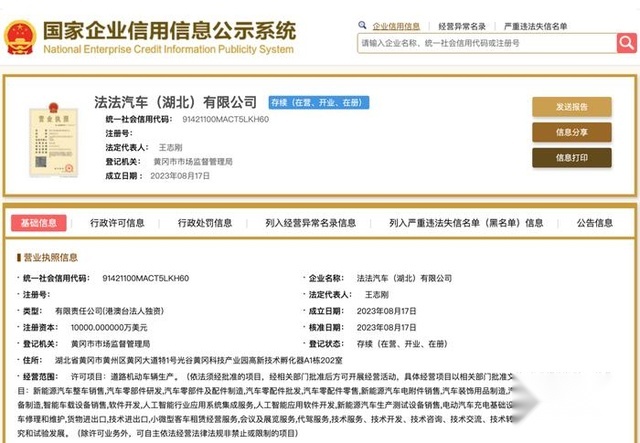The width and height of the screenshot is (640, 443).
Task: Click legal representative 王志刚 in the header
Action: point(170,147)
